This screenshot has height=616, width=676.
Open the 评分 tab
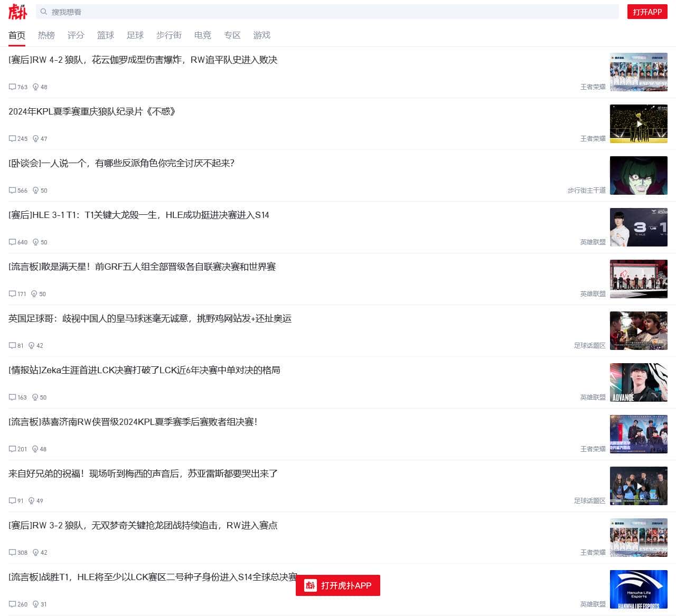coord(76,35)
